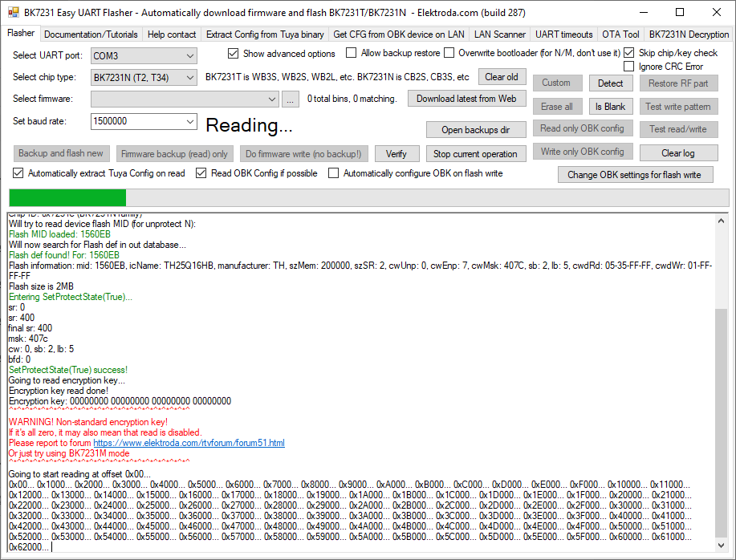Click the firmware browse ellipsis button
The width and height of the screenshot is (736, 560).
coord(291,99)
